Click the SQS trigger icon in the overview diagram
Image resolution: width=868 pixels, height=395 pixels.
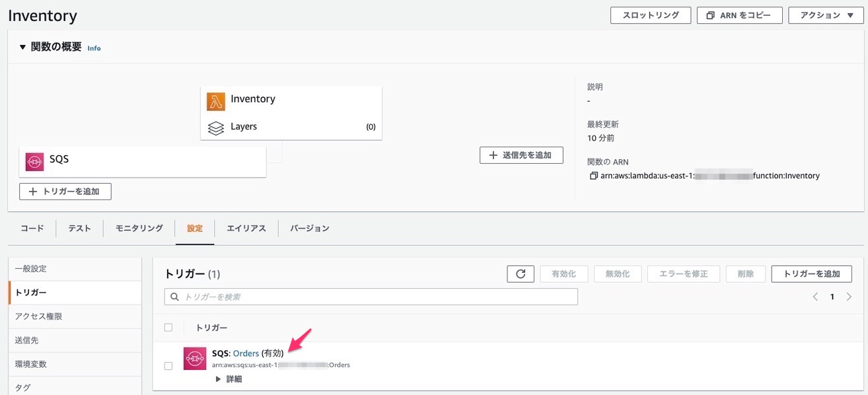(x=34, y=161)
